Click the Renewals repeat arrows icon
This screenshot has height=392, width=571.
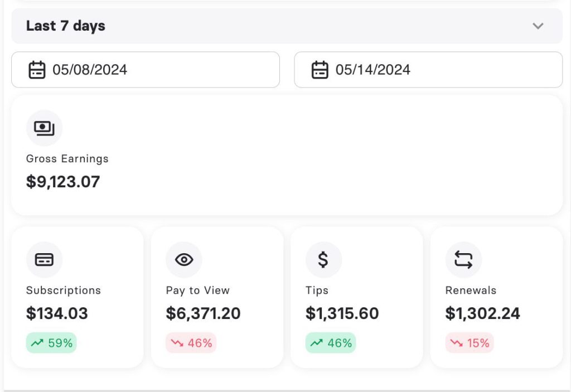(463, 260)
